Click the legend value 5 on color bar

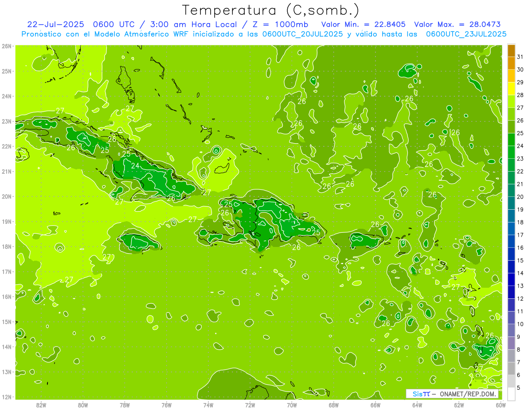519,388
